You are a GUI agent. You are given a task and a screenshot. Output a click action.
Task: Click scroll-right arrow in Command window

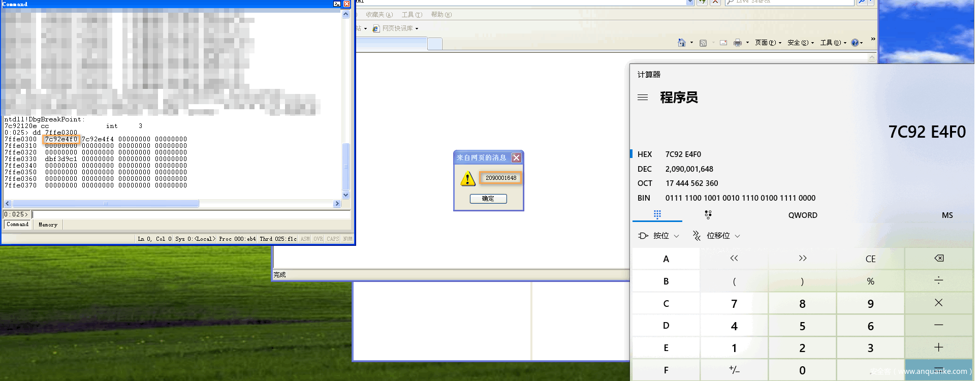[x=337, y=204]
